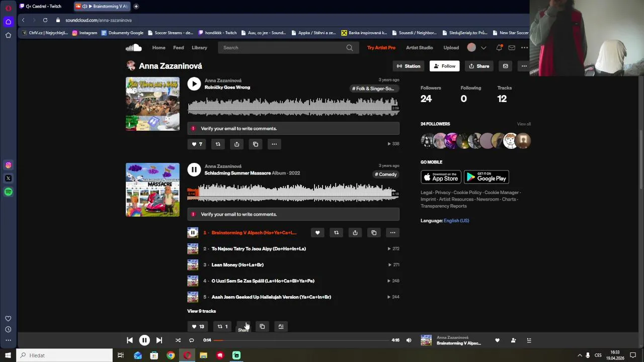Copy album link icon at bottom
The height and width of the screenshot is (362, 644).
pos(262,327)
